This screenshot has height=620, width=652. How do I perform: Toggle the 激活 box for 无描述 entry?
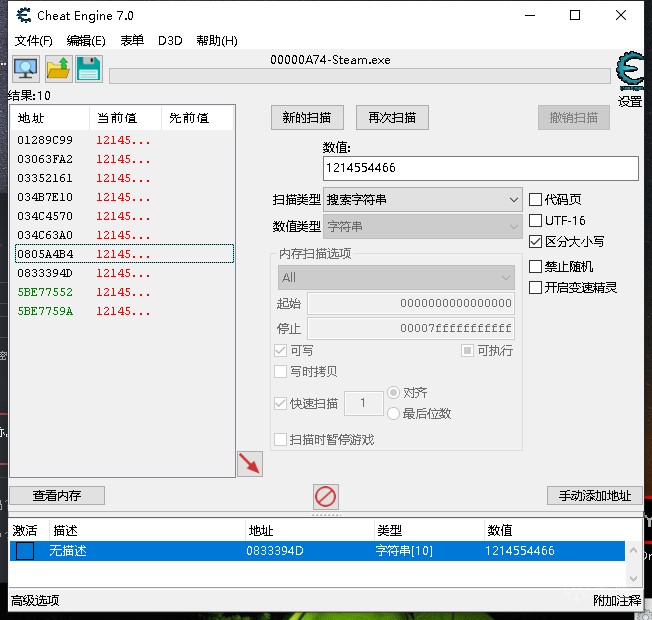click(x=25, y=551)
